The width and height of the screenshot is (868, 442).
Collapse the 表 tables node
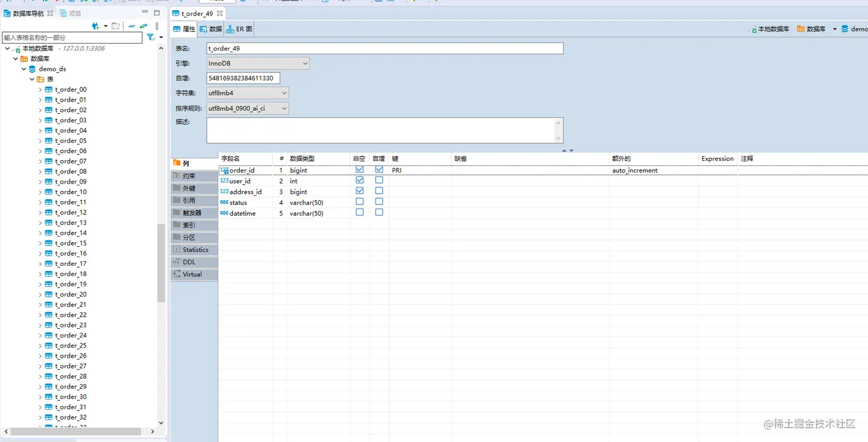pyautogui.click(x=32, y=79)
